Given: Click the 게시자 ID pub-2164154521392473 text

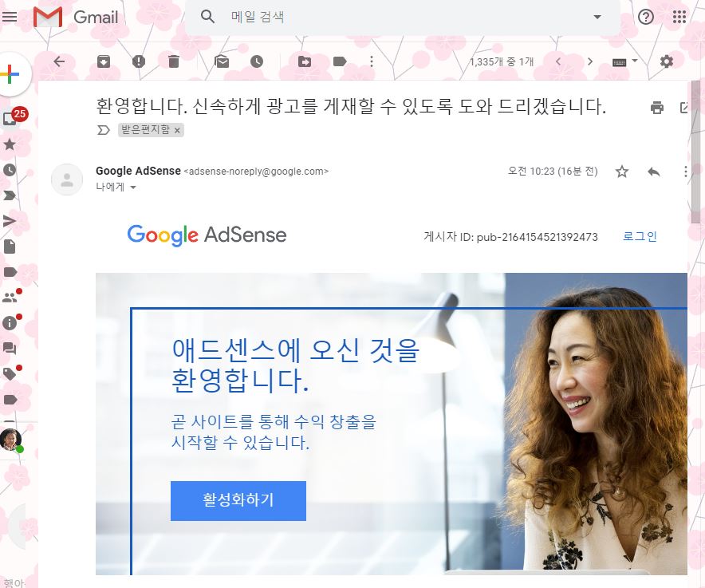Looking at the screenshot, I should [510, 237].
